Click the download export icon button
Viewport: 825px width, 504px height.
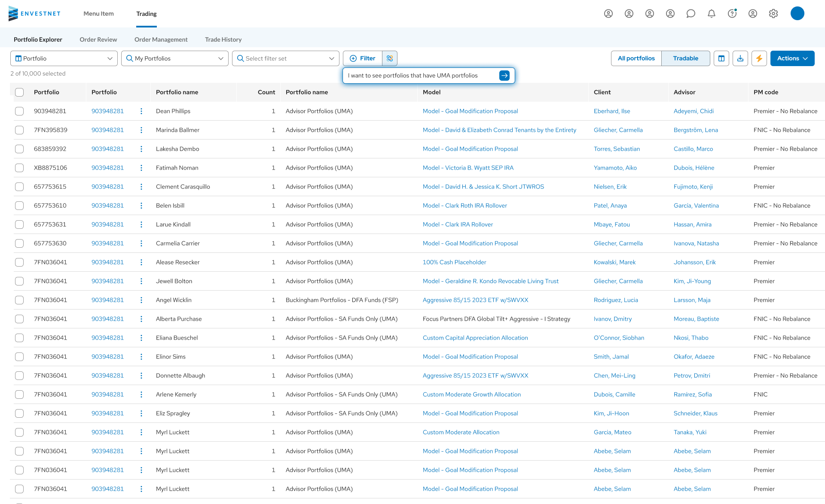[x=740, y=58]
